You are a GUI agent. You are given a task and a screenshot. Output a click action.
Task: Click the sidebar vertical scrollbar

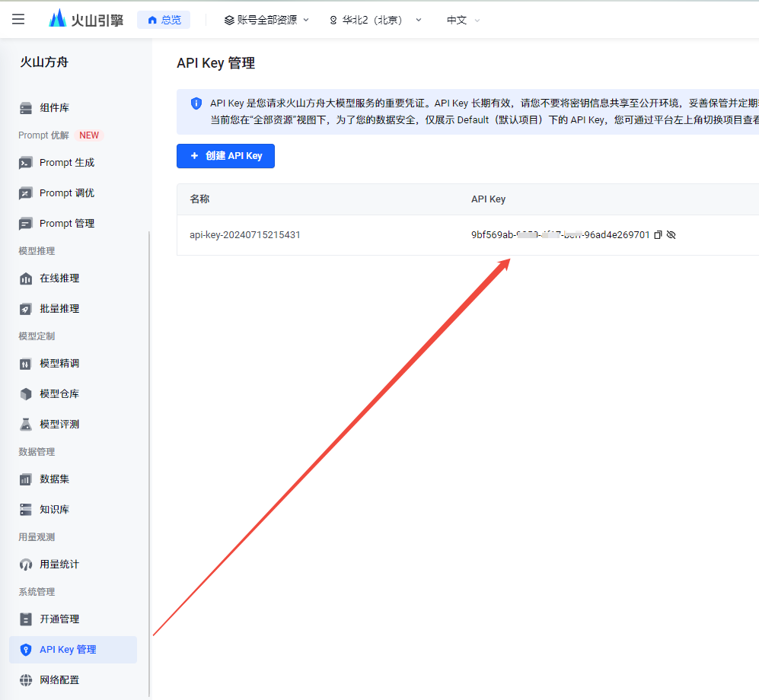pyautogui.click(x=148, y=464)
